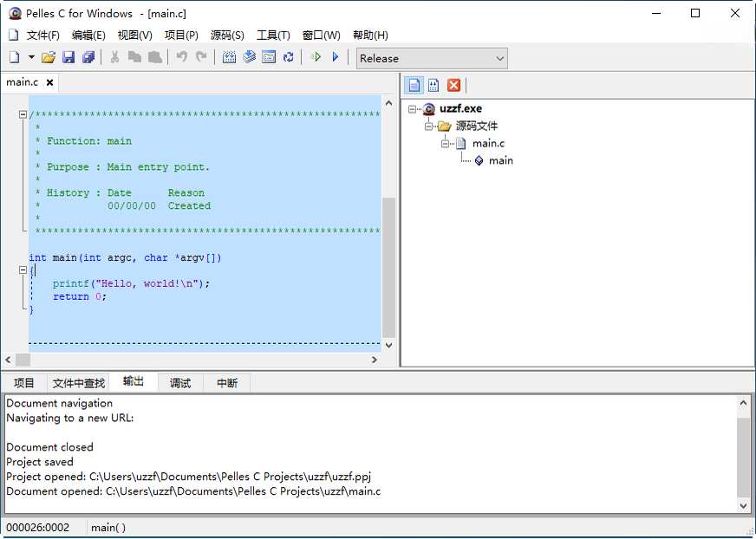
Task: Open the 项目(P) menu
Action: tap(181, 36)
